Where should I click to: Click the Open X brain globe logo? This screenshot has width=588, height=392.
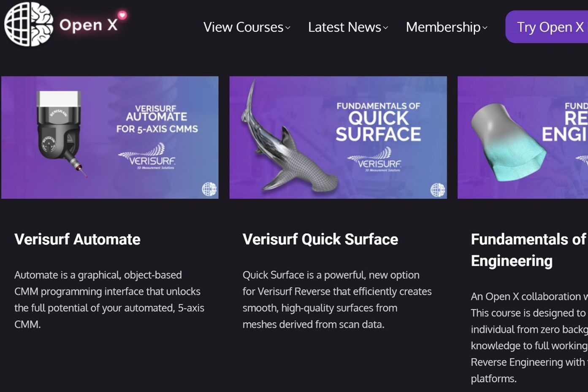tap(29, 24)
